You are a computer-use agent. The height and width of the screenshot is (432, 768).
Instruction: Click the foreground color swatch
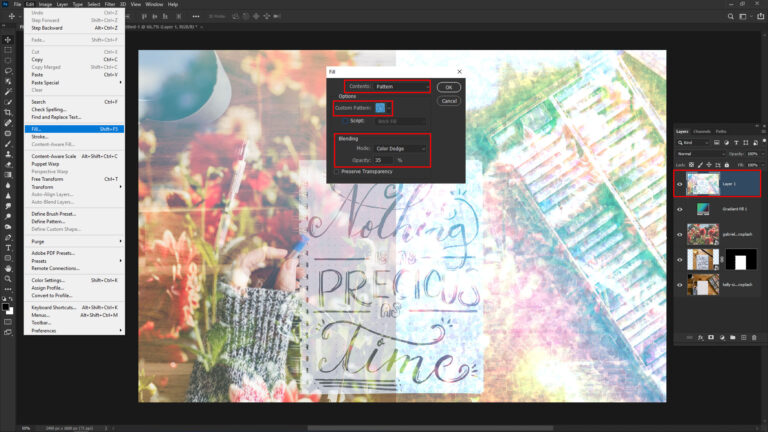click(5, 307)
